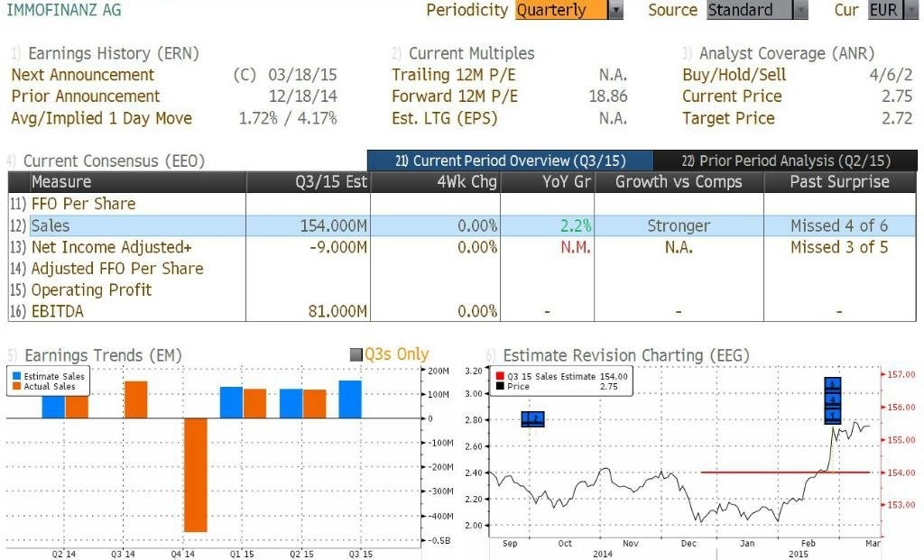Click the Prior Announcement date 12/18/14
The height and width of the screenshot is (560, 924).
tap(302, 96)
